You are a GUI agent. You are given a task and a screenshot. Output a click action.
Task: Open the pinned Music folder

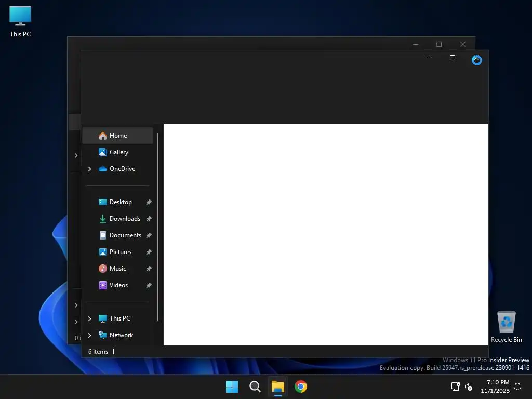point(118,269)
